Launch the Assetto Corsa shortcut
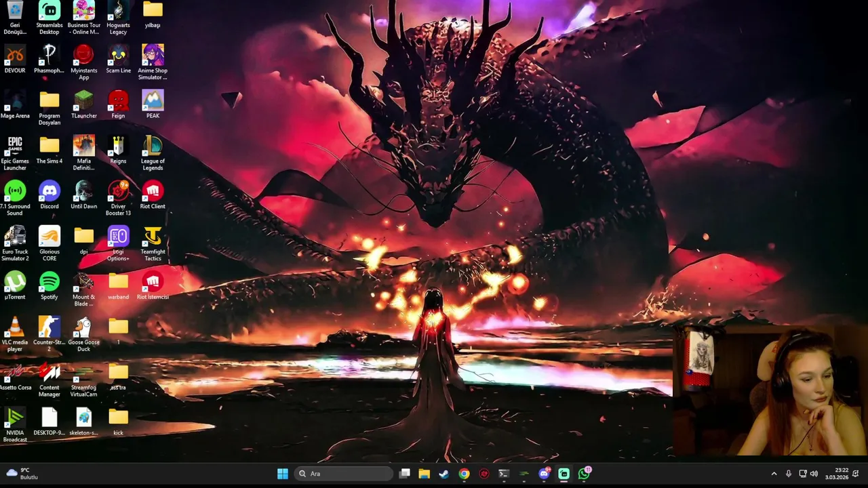868x488 pixels. click(x=15, y=377)
